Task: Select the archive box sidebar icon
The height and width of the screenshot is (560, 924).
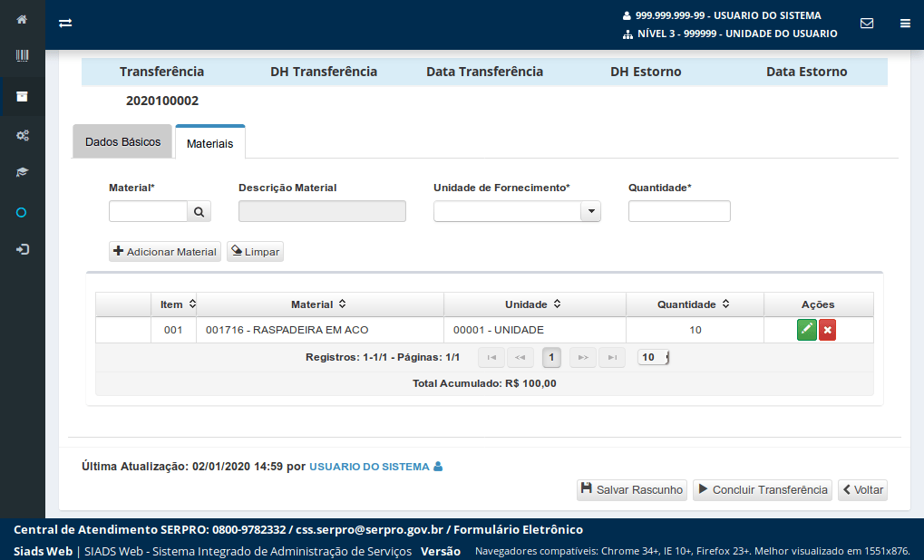Action: coord(22,97)
